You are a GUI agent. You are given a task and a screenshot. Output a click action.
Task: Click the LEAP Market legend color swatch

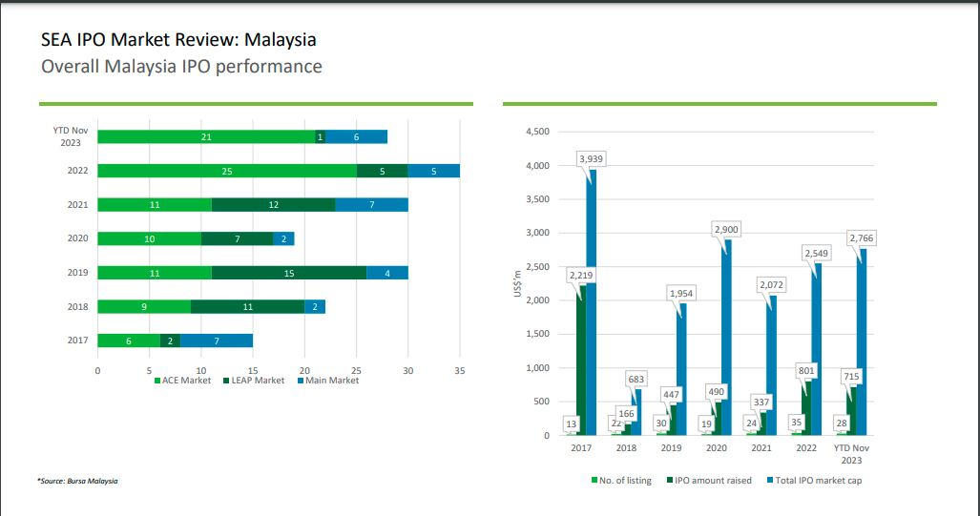[225, 381]
